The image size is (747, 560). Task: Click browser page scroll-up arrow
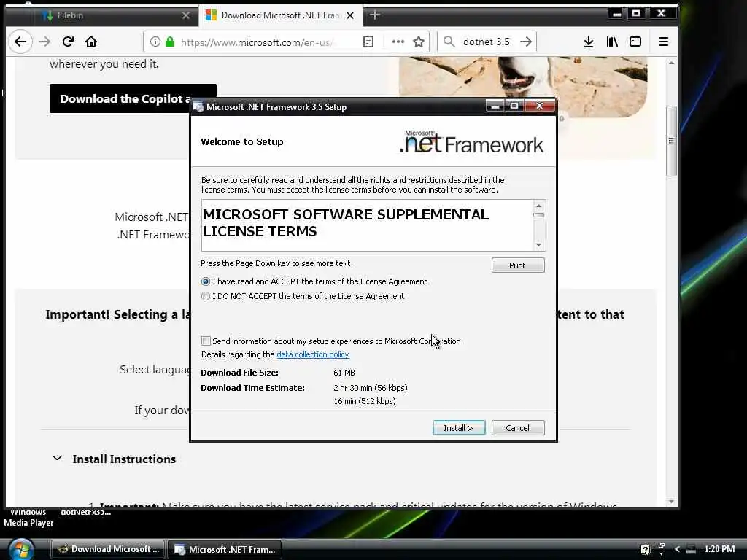(671, 63)
